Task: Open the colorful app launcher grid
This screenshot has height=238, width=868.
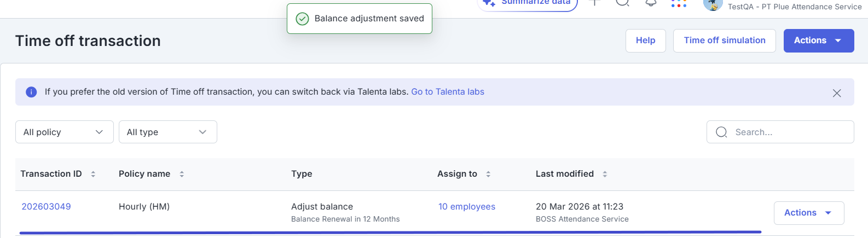Action: [x=679, y=3]
